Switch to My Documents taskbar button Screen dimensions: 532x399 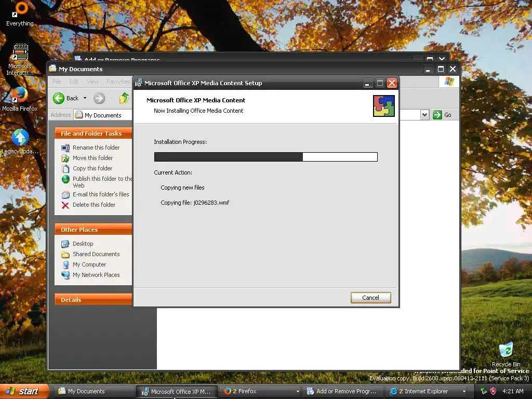click(93, 391)
